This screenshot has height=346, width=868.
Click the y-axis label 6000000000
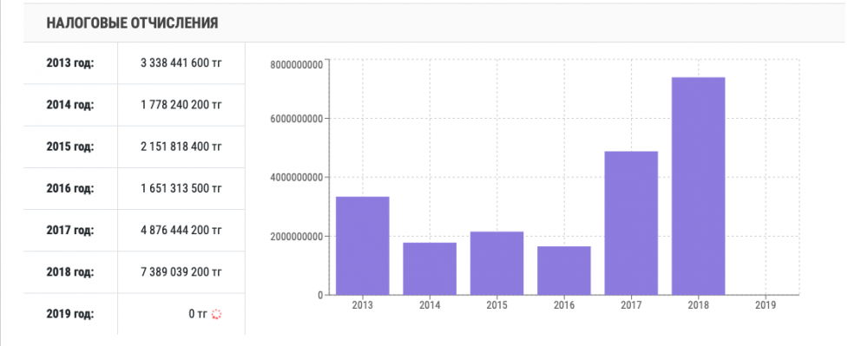[296, 118]
